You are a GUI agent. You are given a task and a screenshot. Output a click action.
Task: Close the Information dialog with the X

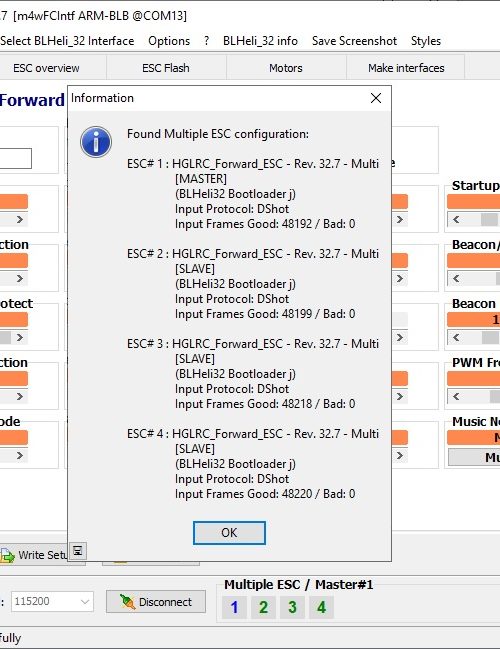pyautogui.click(x=376, y=98)
